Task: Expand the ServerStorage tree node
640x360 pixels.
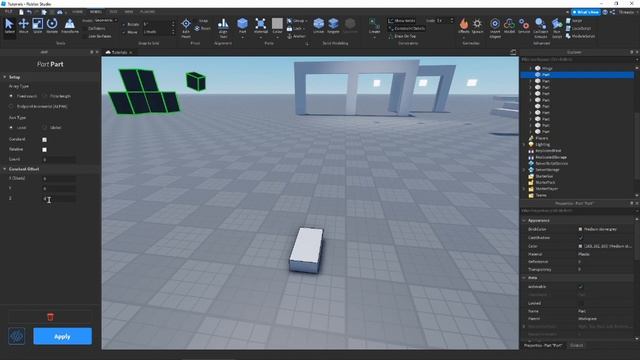Action: (524, 170)
